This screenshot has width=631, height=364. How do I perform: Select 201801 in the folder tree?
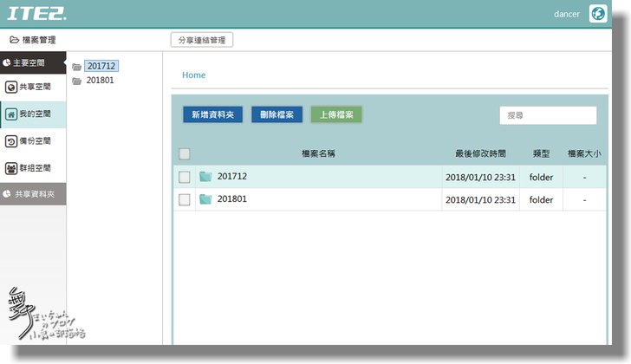[100, 81]
